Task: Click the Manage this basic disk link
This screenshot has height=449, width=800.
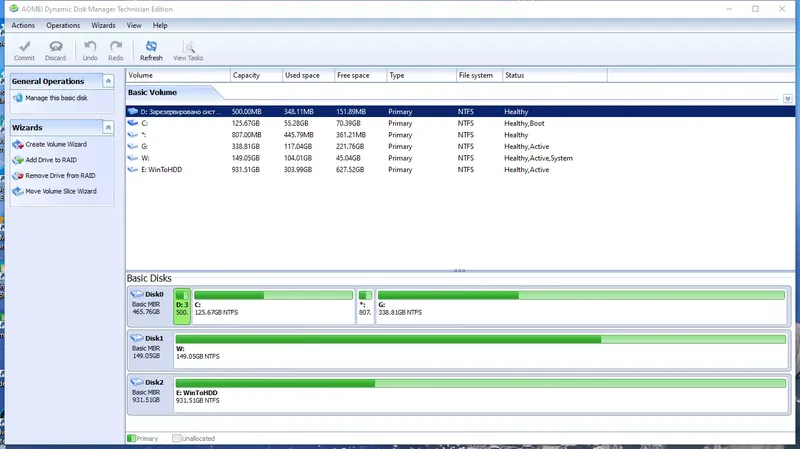Action: tap(57, 98)
